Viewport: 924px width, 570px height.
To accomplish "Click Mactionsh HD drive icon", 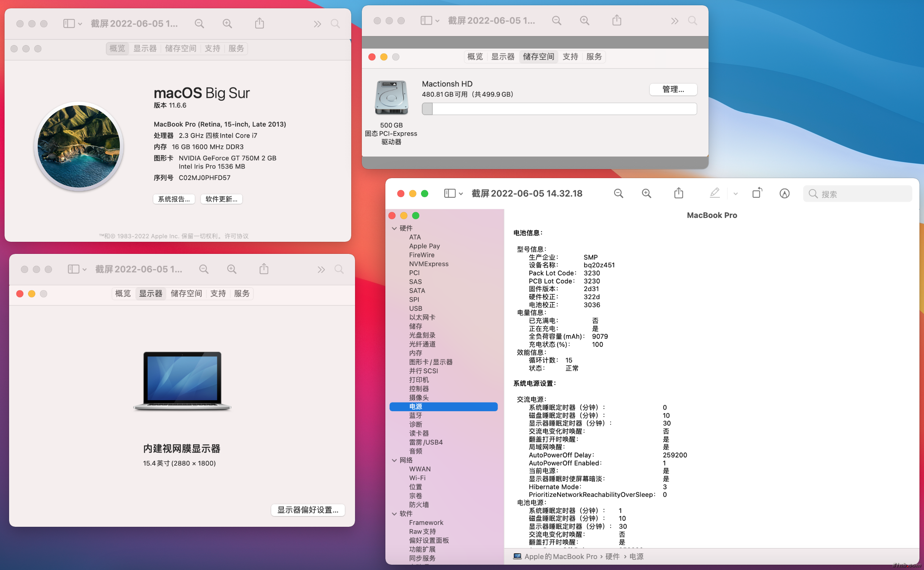I will point(391,98).
